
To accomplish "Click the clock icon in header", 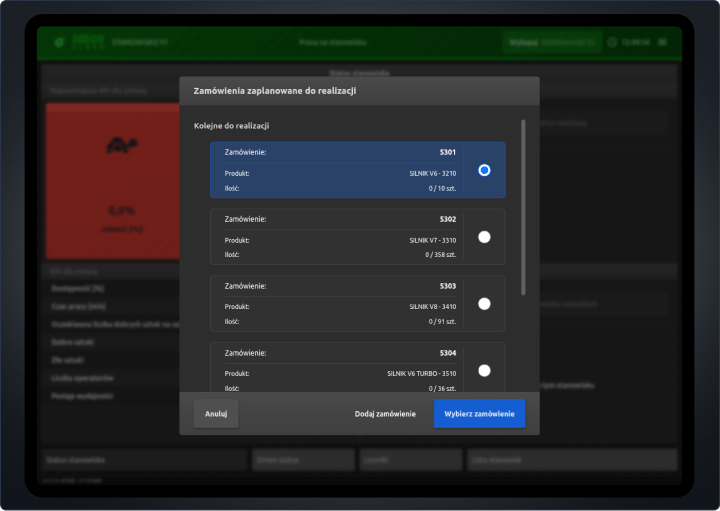I will point(613,43).
